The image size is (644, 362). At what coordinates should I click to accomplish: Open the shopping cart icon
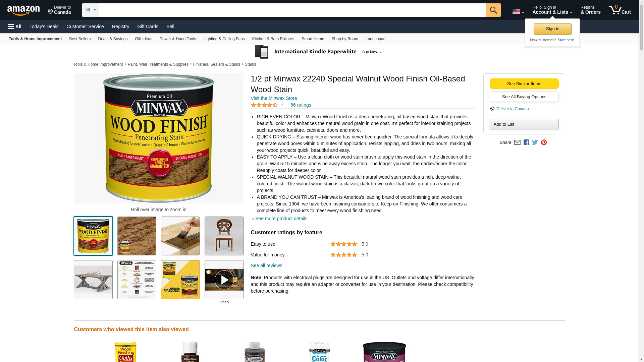pyautogui.click(x=620, y=10)
